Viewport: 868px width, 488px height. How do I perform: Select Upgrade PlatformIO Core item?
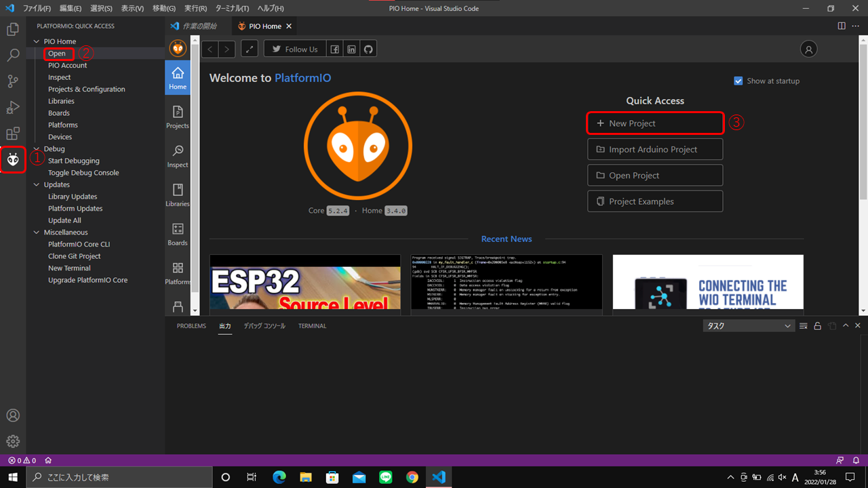pyautogui.click(x=87, y=280)
